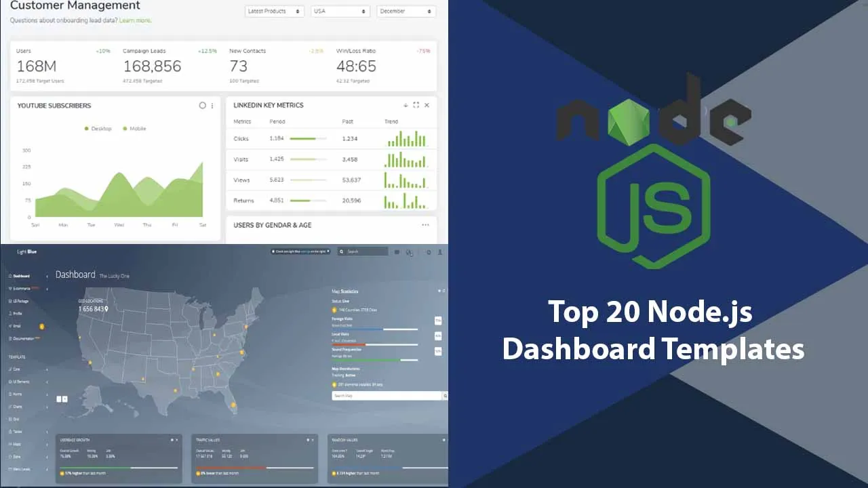868x488 pixels.
Task: Click the 168M Users value
Action: click(36, 66)
